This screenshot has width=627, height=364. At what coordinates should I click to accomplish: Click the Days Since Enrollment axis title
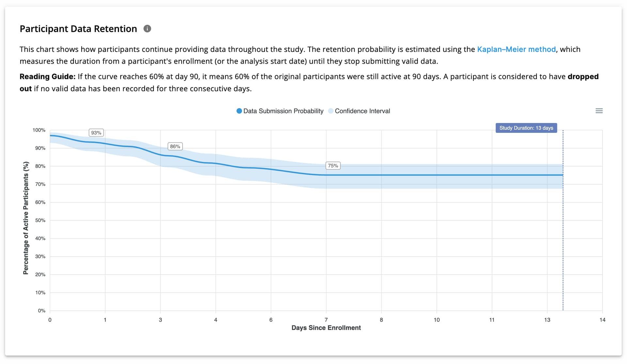coord(326,328)
